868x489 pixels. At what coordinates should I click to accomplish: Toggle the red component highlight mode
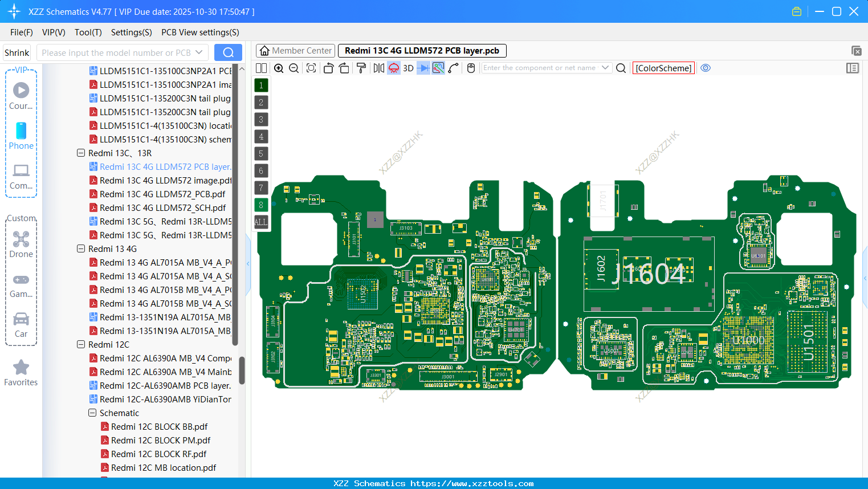(x=393, y=68)
